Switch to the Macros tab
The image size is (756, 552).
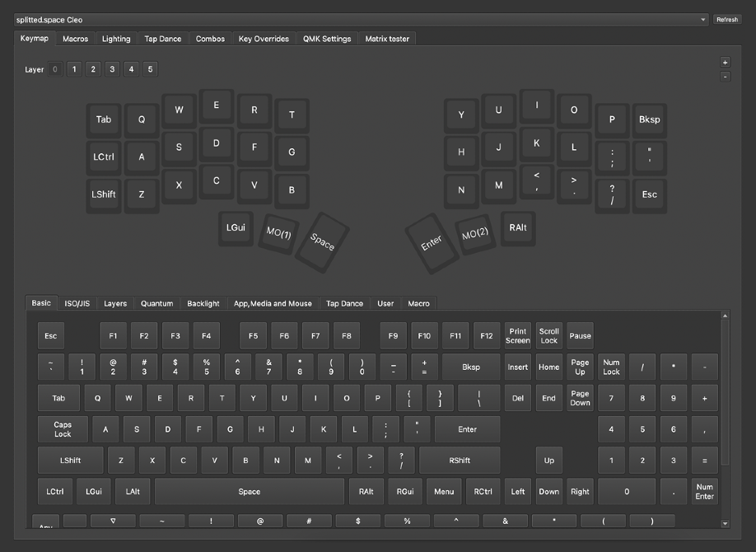coord(75,39)
